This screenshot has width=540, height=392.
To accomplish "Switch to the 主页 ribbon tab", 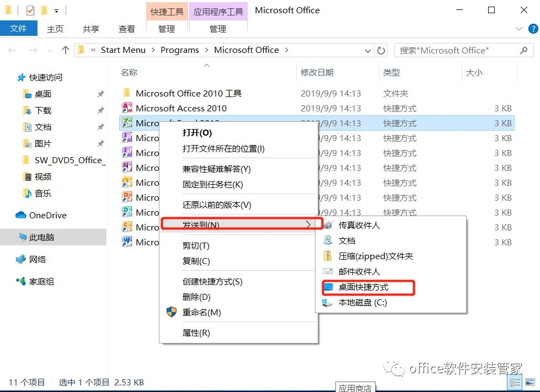I will [55, 29].
